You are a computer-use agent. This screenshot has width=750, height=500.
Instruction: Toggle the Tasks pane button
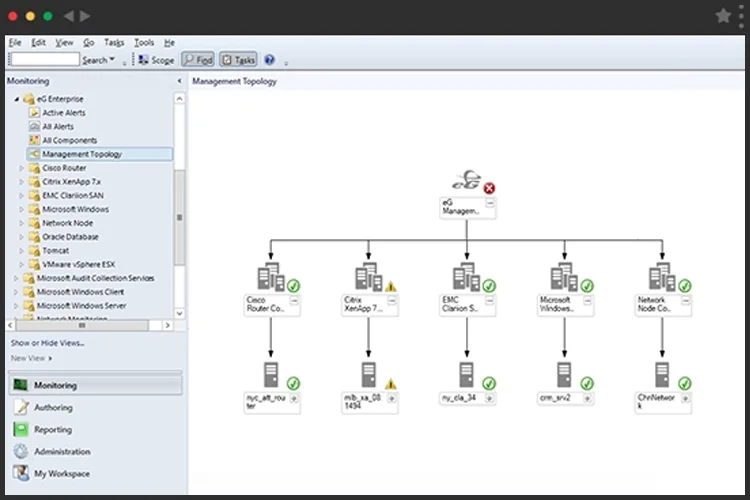tap(238, 60)
